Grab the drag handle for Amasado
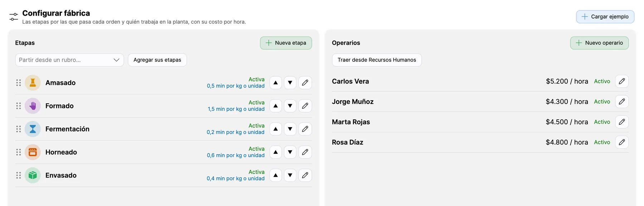The width and height of the screenshot is (644, 206). click(19, 83)
